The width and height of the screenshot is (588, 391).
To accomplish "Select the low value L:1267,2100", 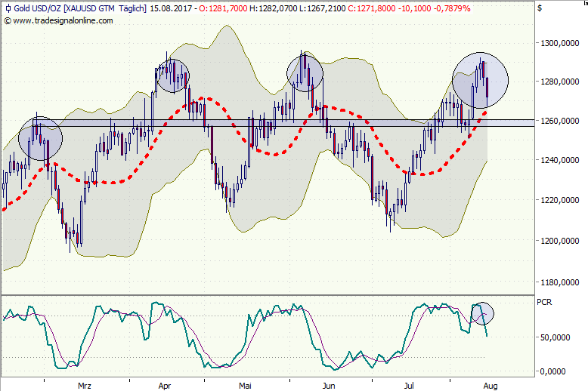I will click(322, 8).
